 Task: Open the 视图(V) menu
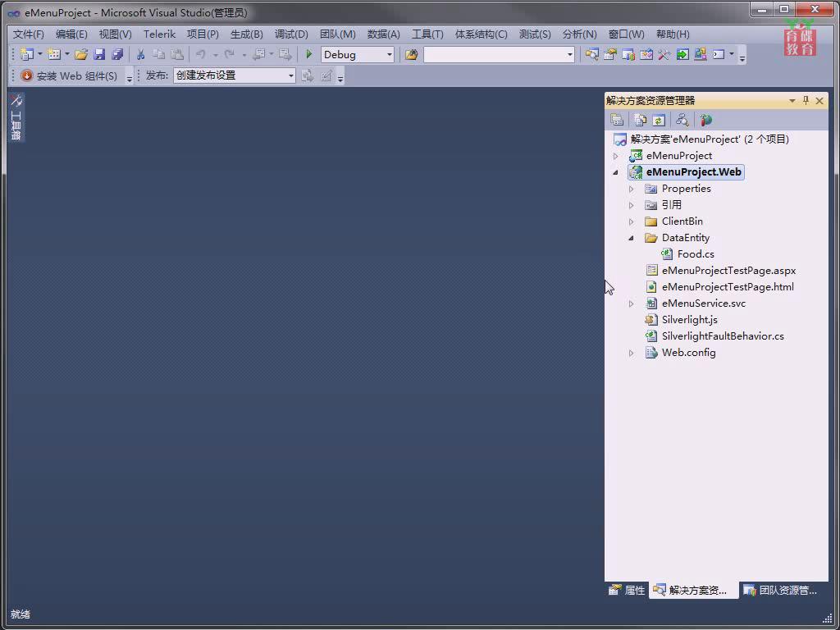pos(115,34)
